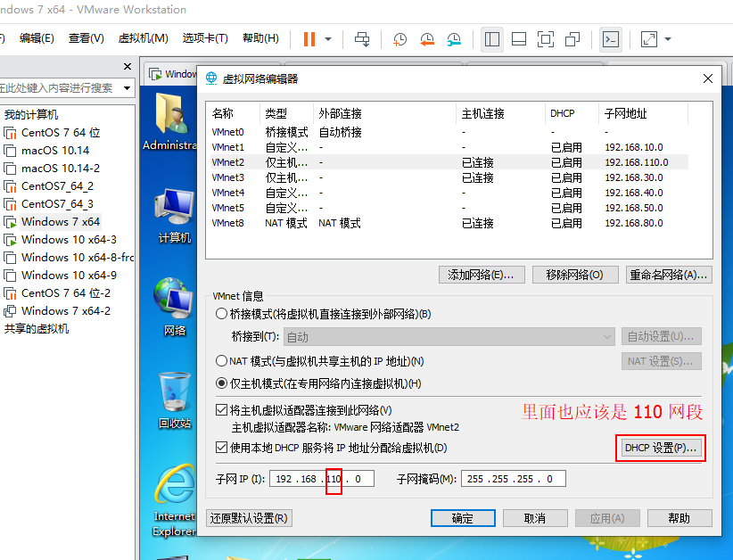Image resolution: width=733 pixels, height=560 pixels.
Task: Click the 重命名网络(A)... button
Action: (x=669, y=275)
